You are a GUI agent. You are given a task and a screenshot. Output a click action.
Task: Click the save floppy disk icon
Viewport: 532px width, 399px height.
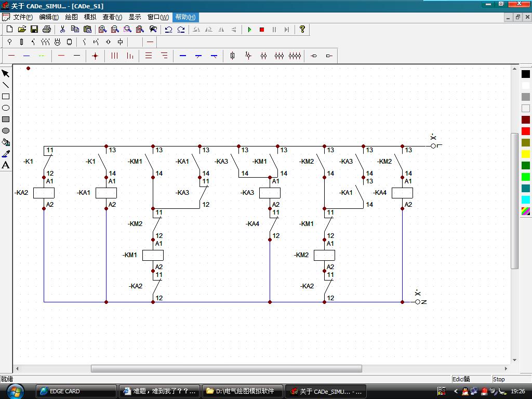click(x=34, y=30)
